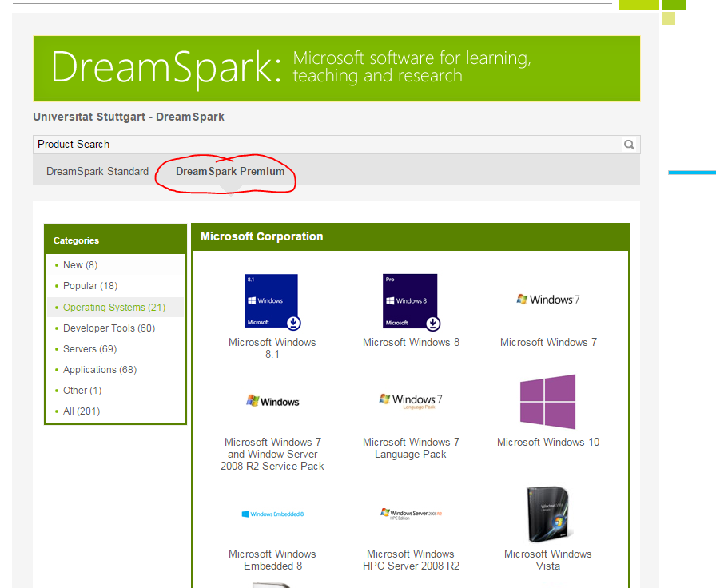Click the Categories panel header
This screenshot has width=716, height=588.
(x=116, y=240)
